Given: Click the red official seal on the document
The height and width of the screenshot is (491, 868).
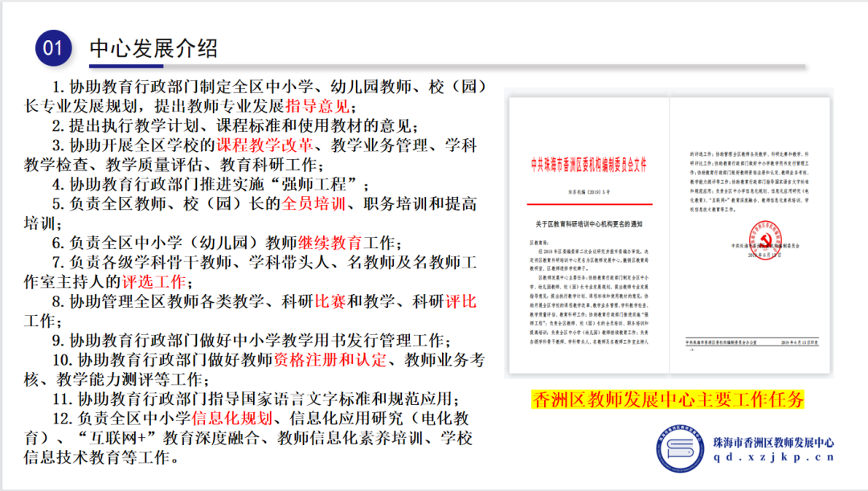Looking at the screenshot, I should tap(765, 239).
